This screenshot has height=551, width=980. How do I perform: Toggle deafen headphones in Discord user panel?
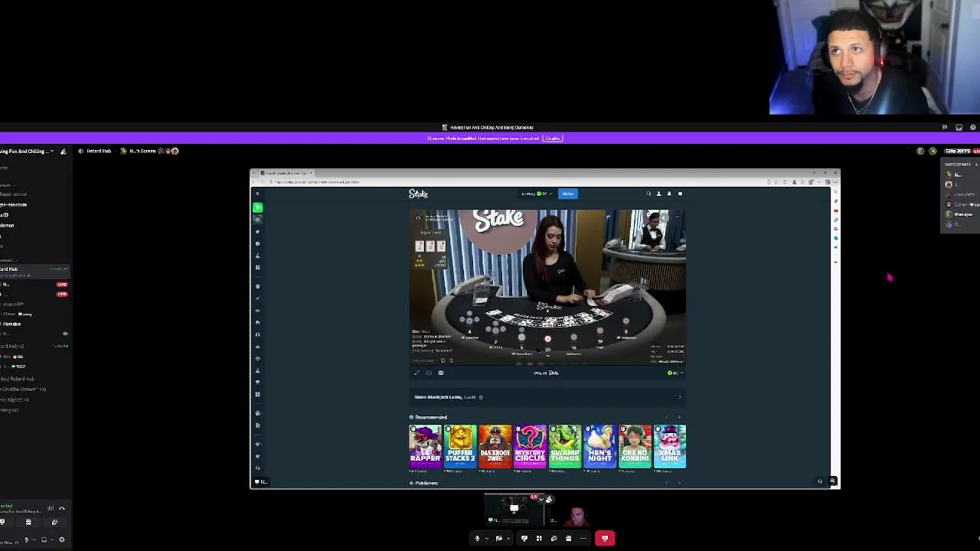point(44,540)
